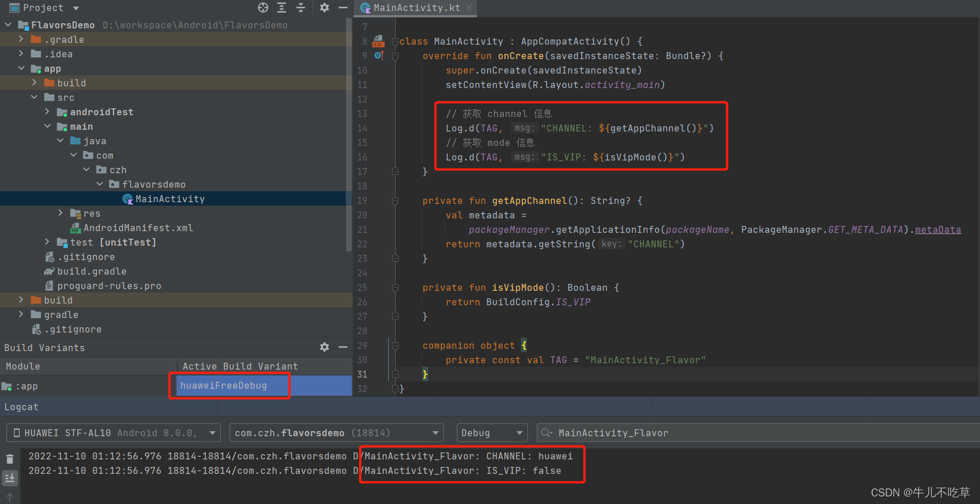
Task: Open Build Variants panel settings gear
Action: pyautogui.click(x=325, y=347)
